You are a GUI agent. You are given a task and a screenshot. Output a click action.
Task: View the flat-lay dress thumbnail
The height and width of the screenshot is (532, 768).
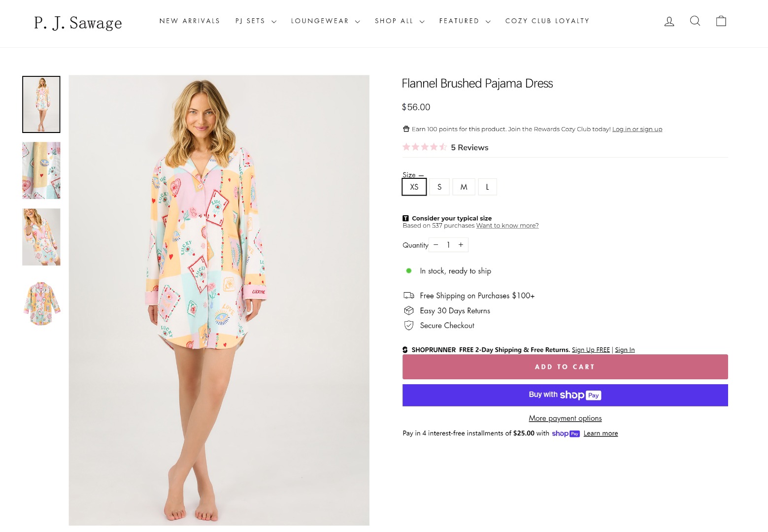point(41,303)
